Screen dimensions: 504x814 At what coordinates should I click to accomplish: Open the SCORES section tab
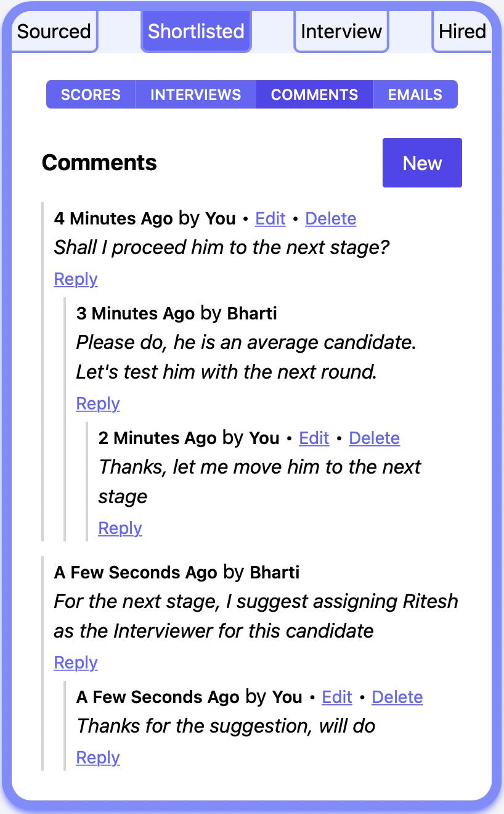click(91, 94)
